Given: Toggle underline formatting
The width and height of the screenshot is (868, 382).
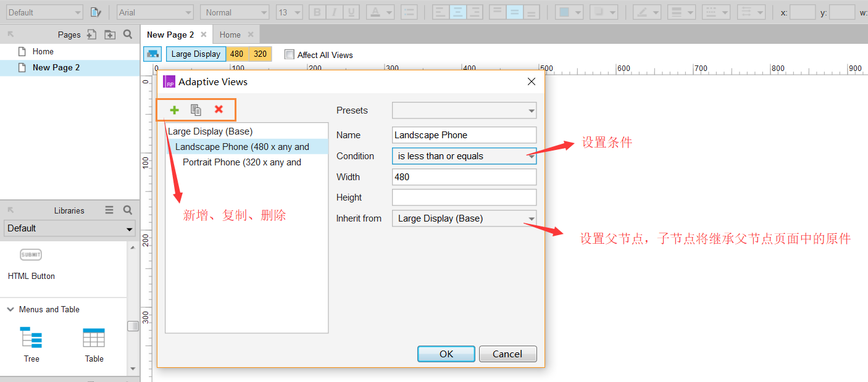Looking at the screenshot, I should 352,12.
